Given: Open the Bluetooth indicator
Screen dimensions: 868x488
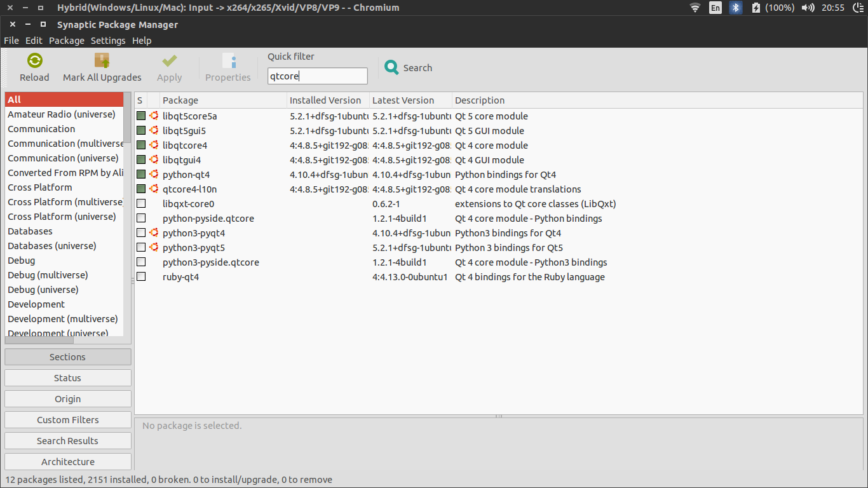Looking at the screenshot, I should tap(736, 8).
